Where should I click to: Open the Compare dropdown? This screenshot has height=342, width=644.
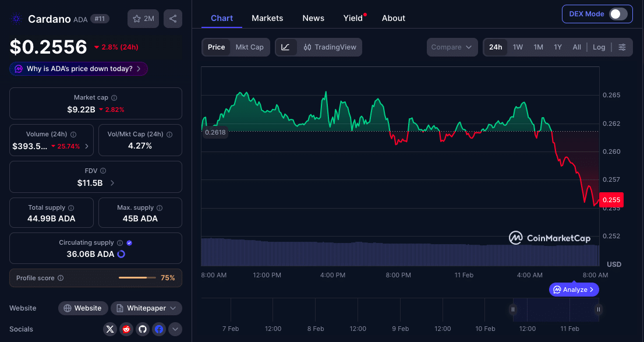pyautogui.click(x=452, y=47)
